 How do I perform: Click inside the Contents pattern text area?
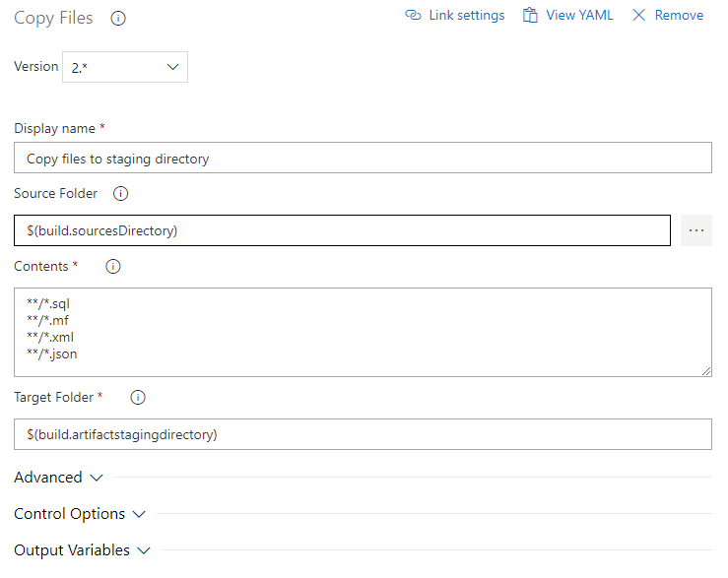click(x=363, y=332)
